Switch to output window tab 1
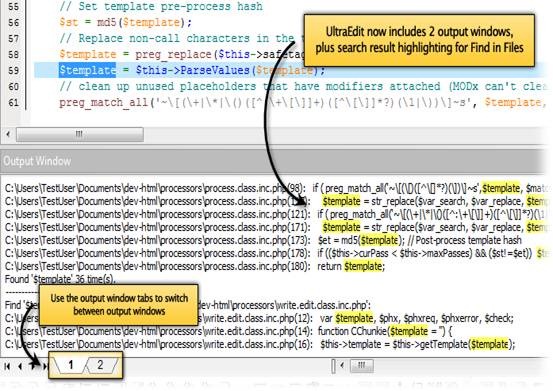 (x=71, y=365)
